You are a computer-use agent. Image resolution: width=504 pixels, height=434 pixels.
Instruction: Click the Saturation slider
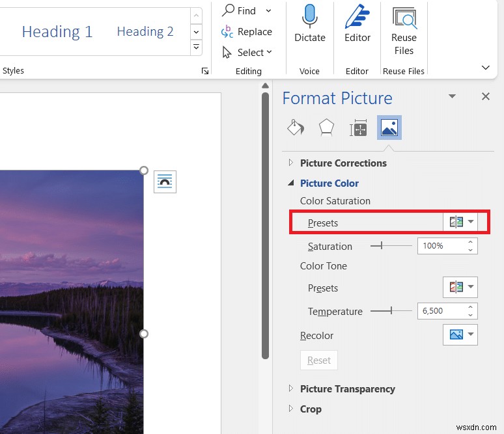pyautogui.click(x=391, y=246)
